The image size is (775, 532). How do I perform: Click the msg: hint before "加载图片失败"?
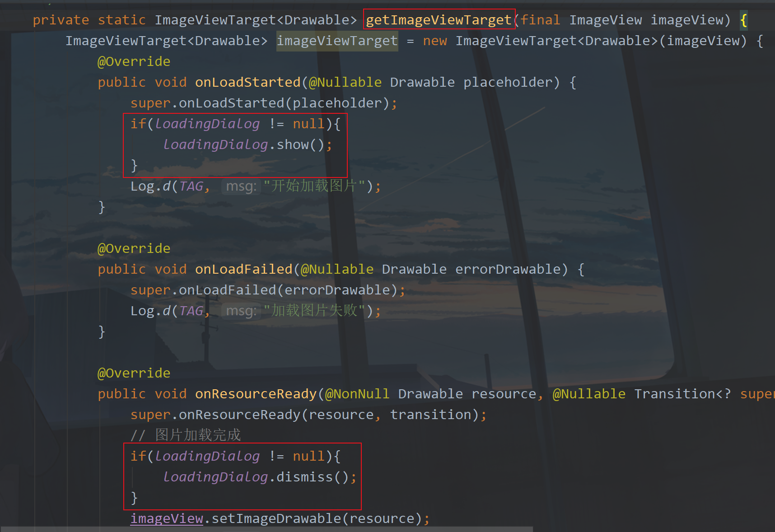(x=241, y=311)
